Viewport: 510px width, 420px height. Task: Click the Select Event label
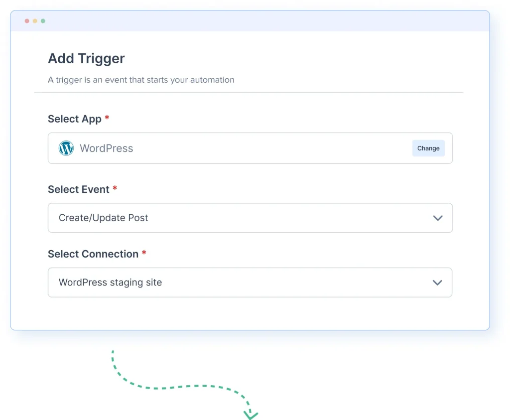coord(79,189)
